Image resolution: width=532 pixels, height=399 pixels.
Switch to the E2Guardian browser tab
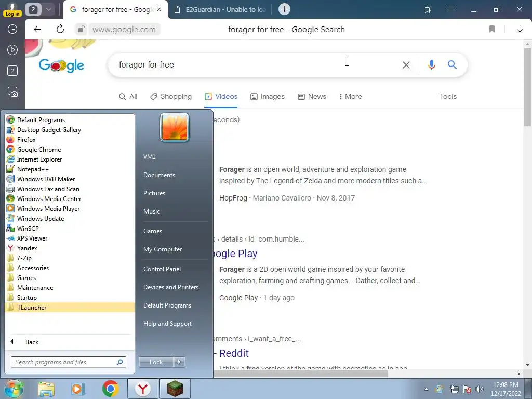220,9
